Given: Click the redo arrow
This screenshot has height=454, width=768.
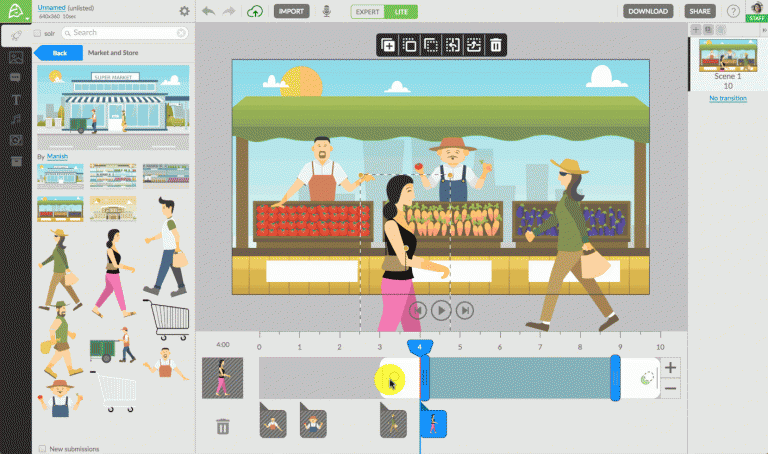Looking at the screenshot, I should [230, 11].
